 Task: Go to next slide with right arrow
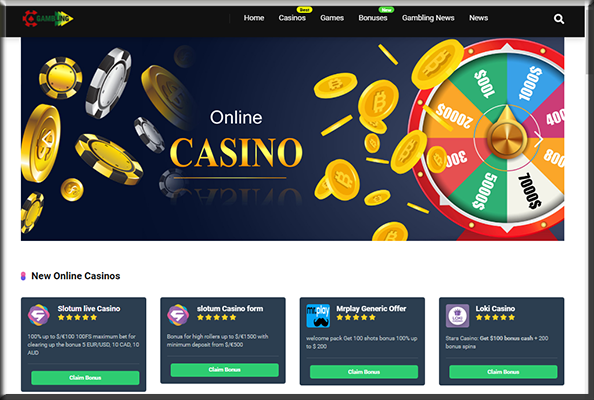point(538,139)
